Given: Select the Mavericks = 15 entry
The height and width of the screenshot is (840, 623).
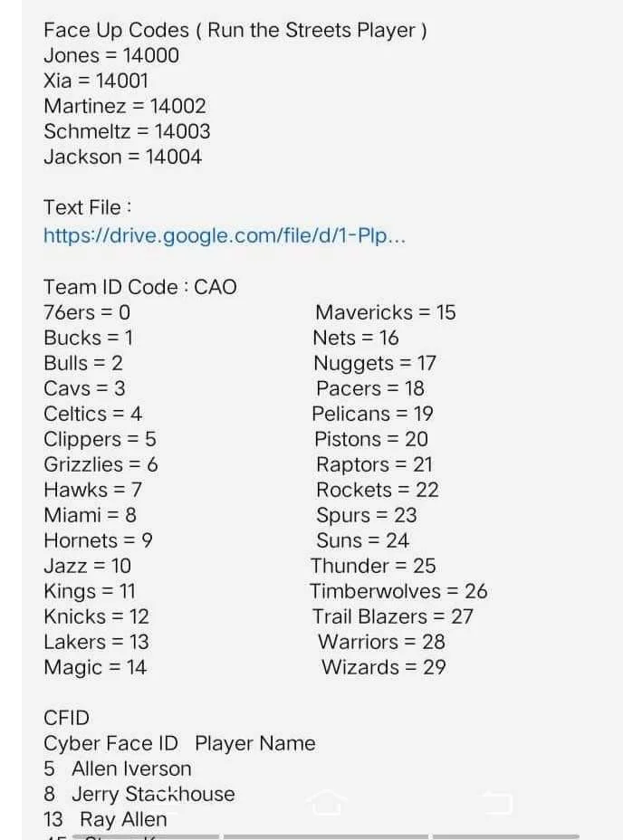Looking at the screenshot, I should pyautogui.click(x=385, y=312).
